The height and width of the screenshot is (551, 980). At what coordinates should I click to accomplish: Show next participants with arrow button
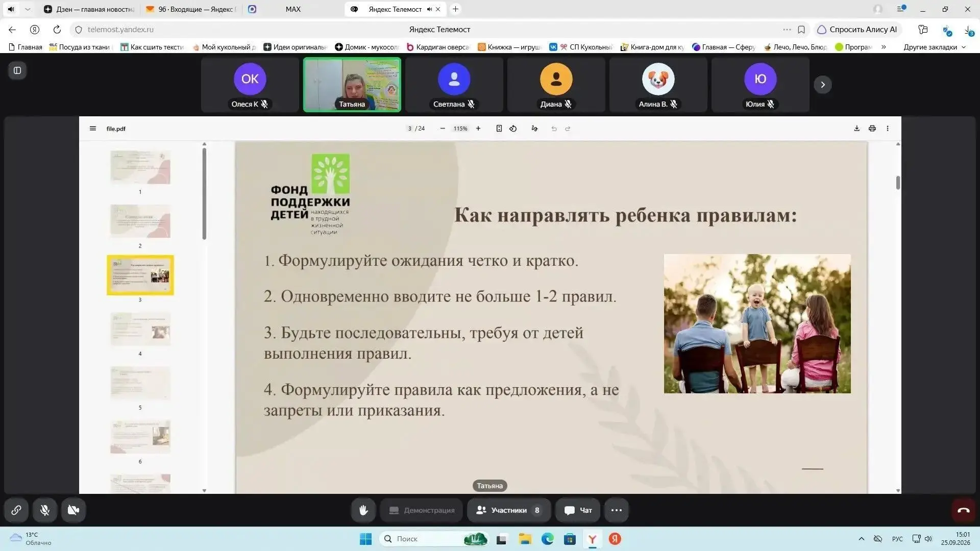[x=823, y=85]
